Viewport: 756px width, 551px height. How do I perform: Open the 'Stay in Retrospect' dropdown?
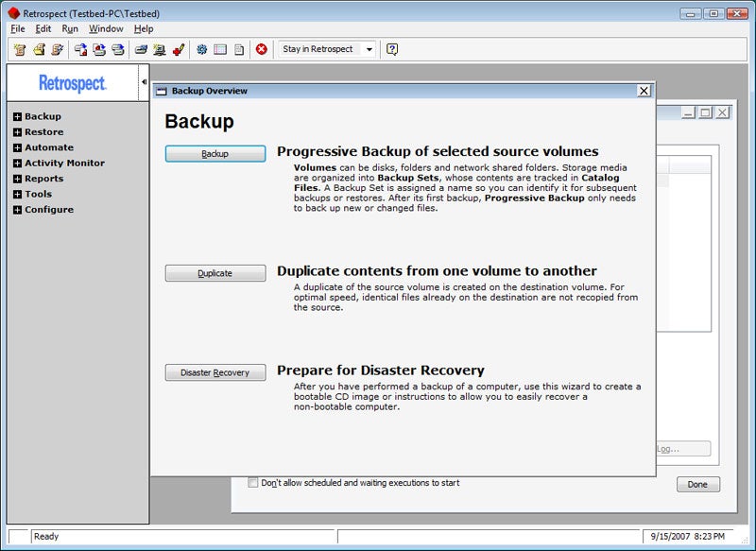pos(369,49)
